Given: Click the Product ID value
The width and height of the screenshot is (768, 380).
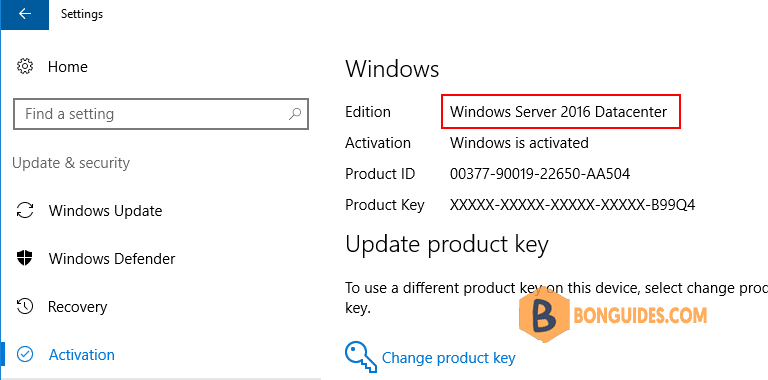Looking at the screenshot, I should [540, 174].
